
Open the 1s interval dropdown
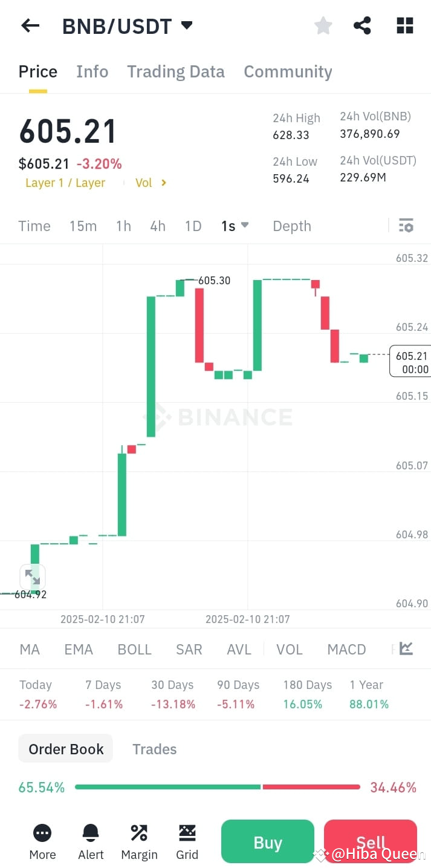(x=235, y=225)
